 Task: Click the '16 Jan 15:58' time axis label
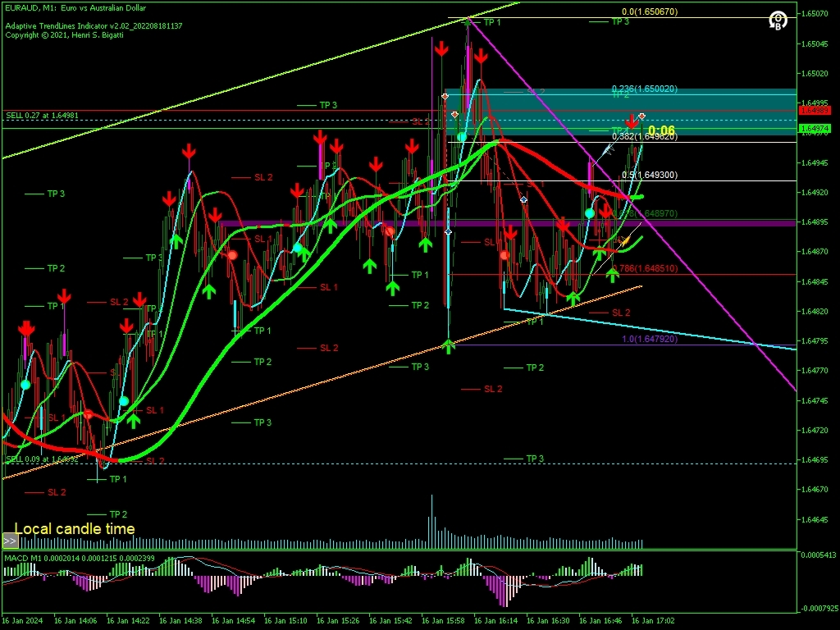tap(443, 621)
